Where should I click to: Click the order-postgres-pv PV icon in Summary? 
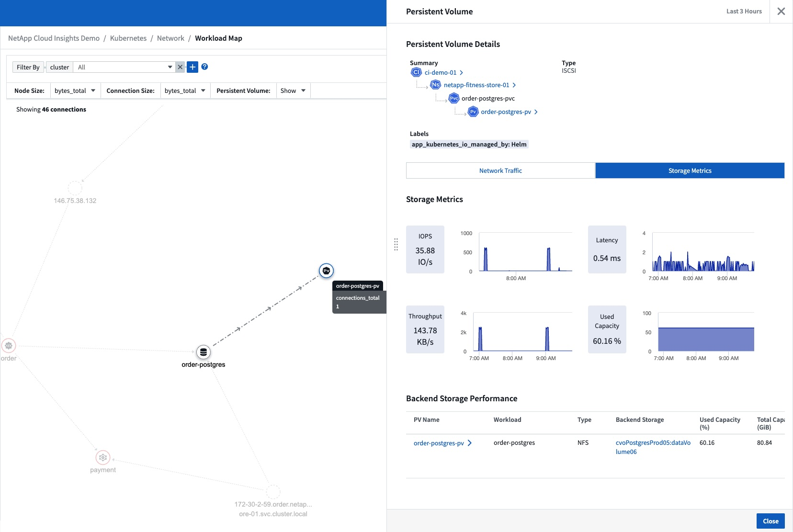tap(473, 112)
